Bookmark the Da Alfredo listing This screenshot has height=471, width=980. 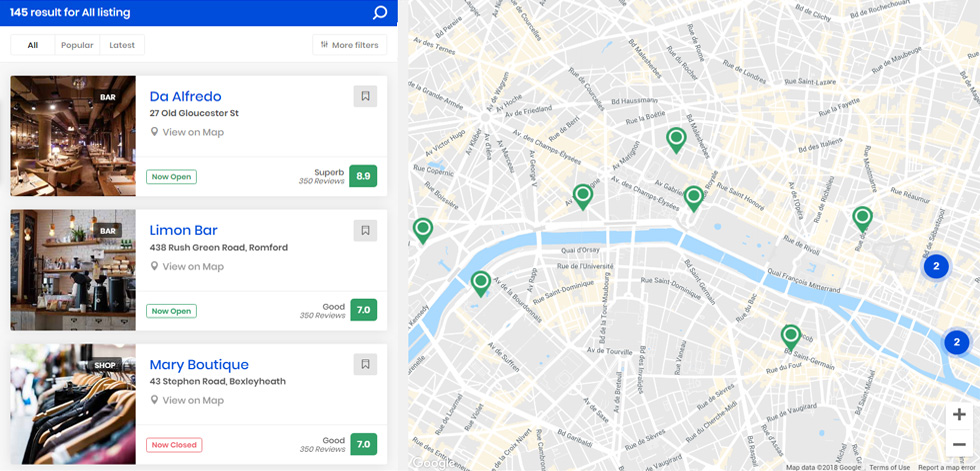tap(366, 96)
